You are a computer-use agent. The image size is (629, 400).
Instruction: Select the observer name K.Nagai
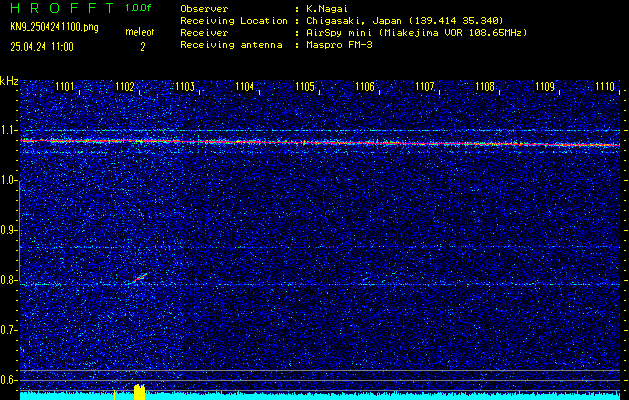pos(327,8)
